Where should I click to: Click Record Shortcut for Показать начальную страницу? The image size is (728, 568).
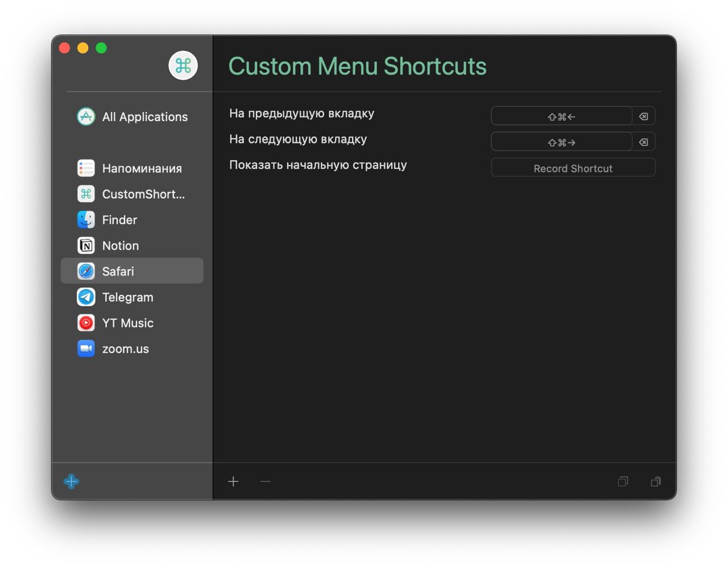[x=573, y=168]
